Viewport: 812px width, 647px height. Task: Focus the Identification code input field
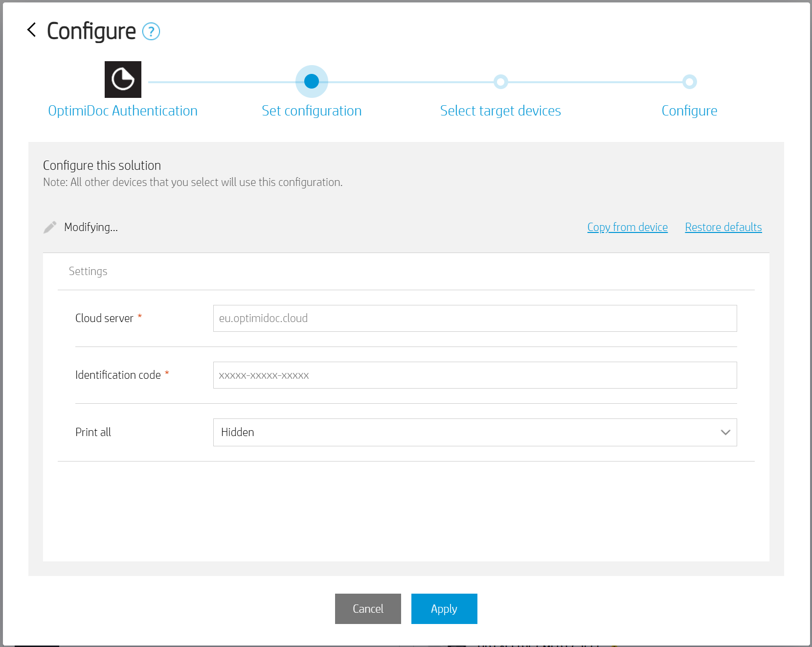[x=474, y=375]
